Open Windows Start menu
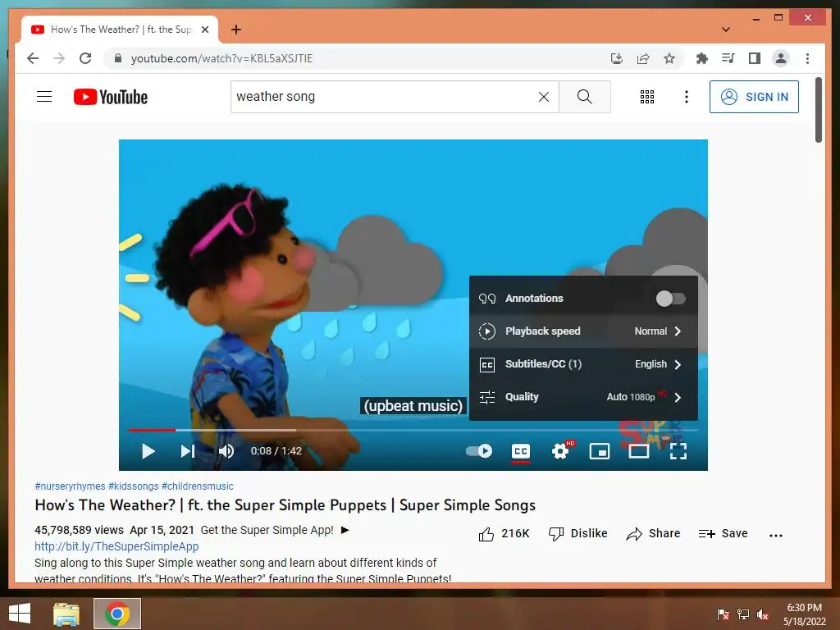 [x=20, y=614]
